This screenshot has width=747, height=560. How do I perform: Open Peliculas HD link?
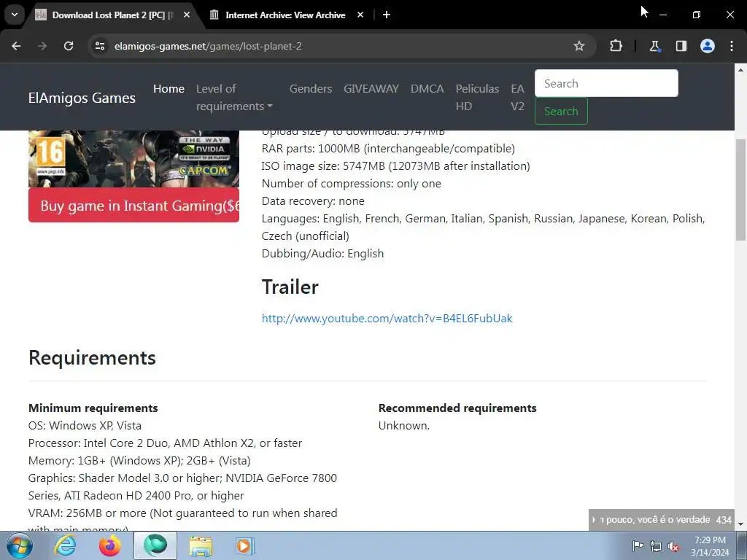[477, 97]
